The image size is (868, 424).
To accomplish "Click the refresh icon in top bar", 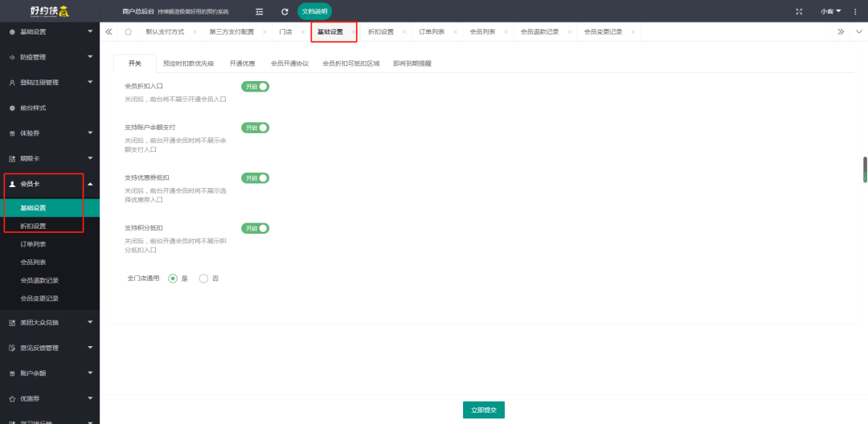I will click(x=285, y=11).
